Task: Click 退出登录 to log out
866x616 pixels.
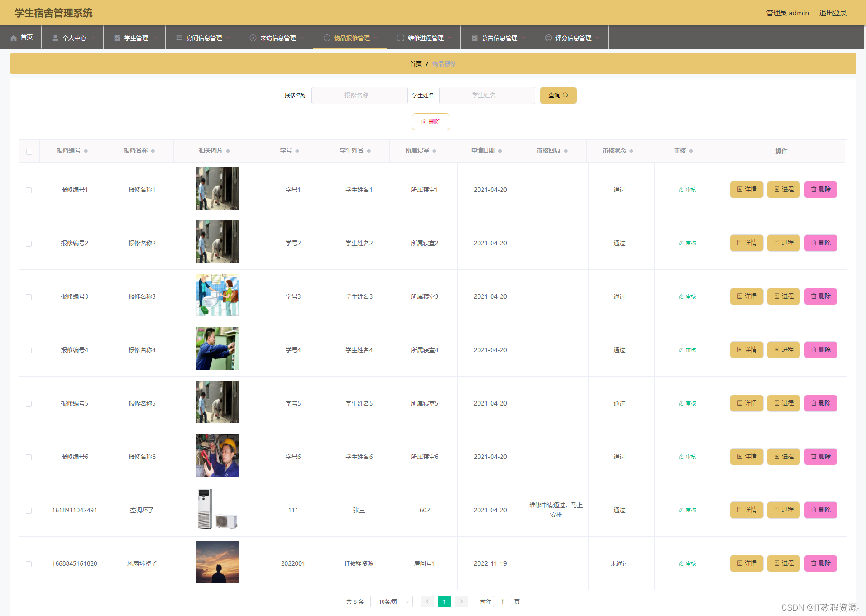Action: 833,13
